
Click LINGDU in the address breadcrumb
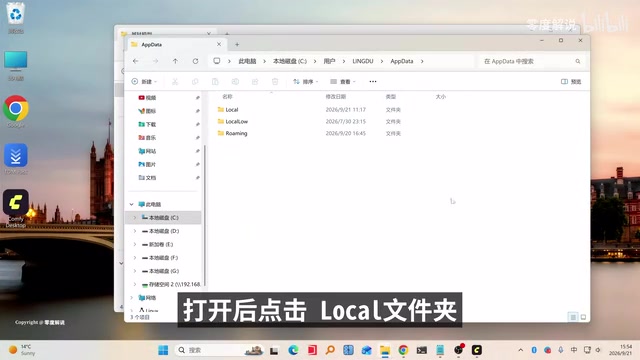point(363,61)
